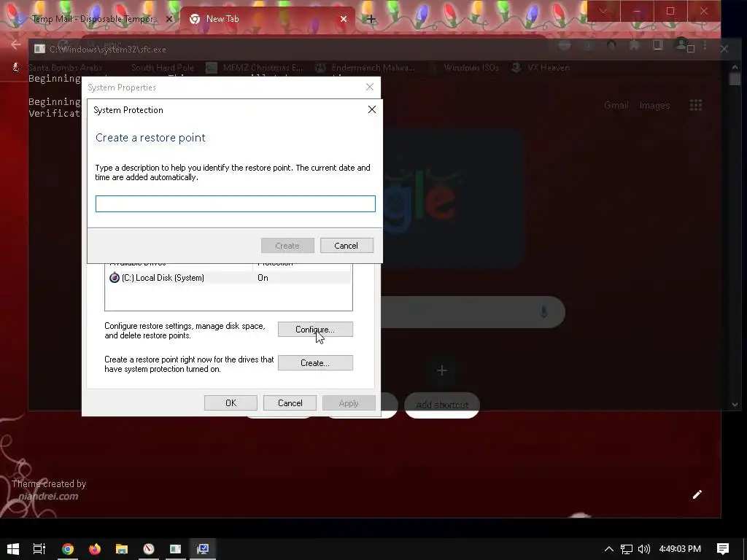The image size is (747, 560).
Task: Click the Customize Chrome pencil icon
Action: click(697, 494)
